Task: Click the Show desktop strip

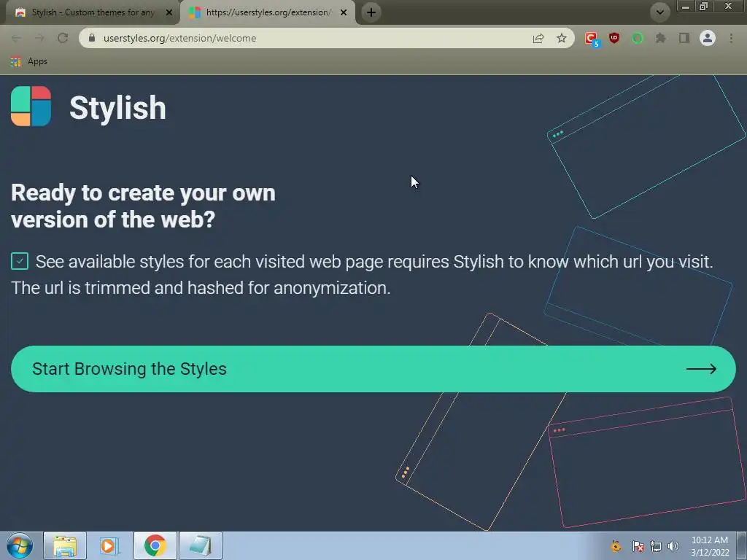Action: pyautogui.click(x=742, y=545)
